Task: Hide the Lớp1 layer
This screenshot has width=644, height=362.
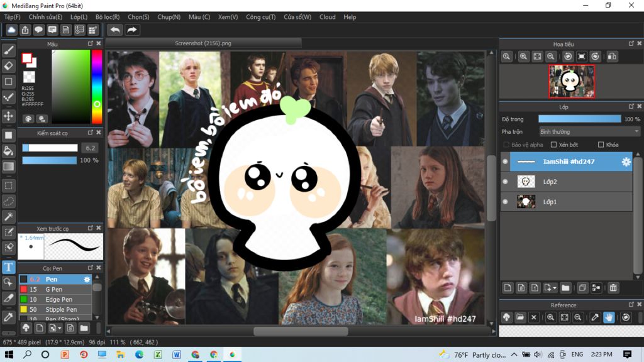Action: [505, 202]
